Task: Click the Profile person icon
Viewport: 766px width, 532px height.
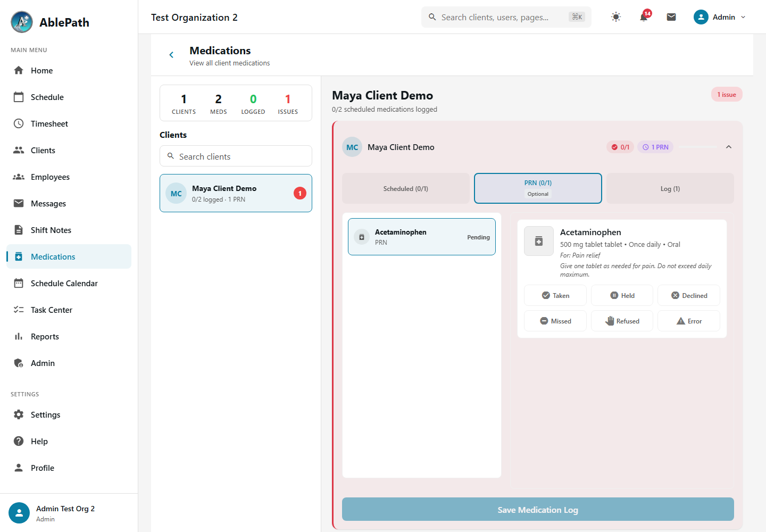Action: pyautogui.click(x=19, y=468)
